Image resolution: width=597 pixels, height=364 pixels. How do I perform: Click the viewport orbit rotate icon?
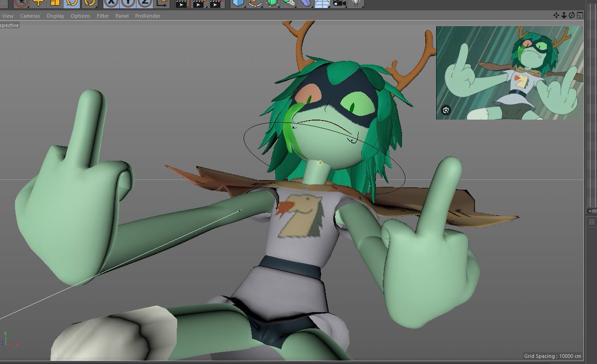pyautogui.click(x=572, y=15)
